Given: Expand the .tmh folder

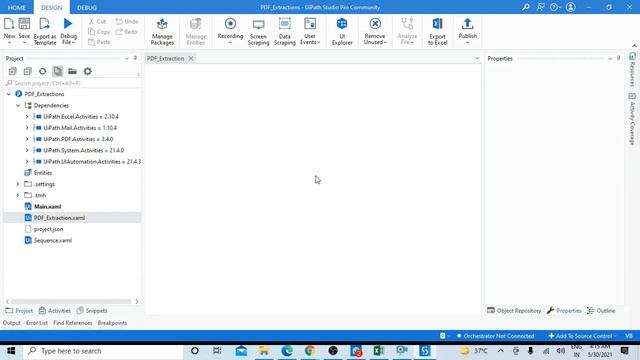Looking at the screenshot, I should [18, 195].
